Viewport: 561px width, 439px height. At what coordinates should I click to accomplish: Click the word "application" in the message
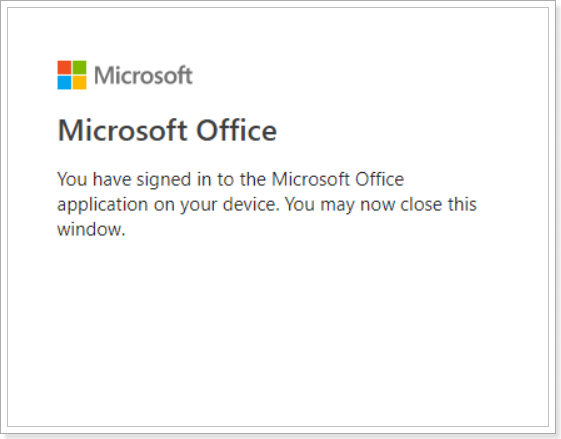[x=103, y=205]
